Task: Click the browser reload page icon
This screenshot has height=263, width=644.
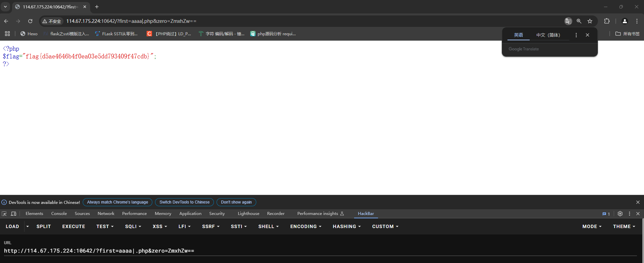Action: click(x=30, y=21)
